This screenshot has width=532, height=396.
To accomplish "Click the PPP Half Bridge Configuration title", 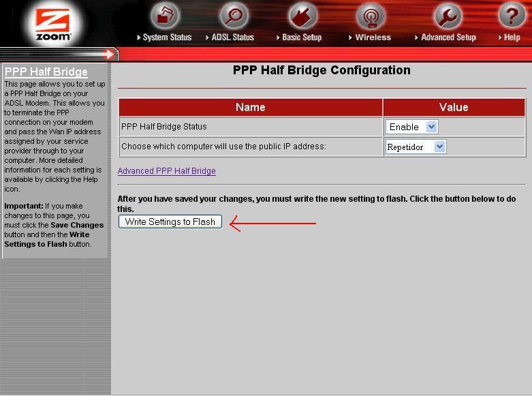I will point(322,70).
